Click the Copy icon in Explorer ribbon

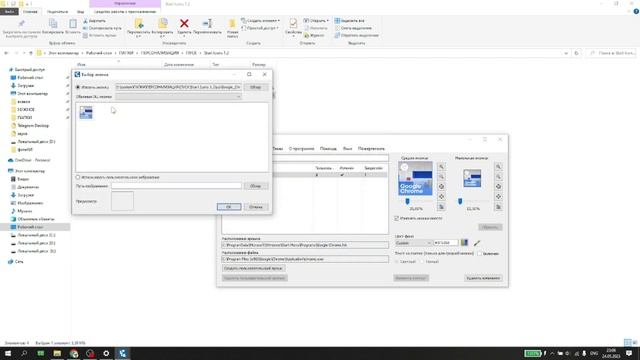[x=53, y=24]
